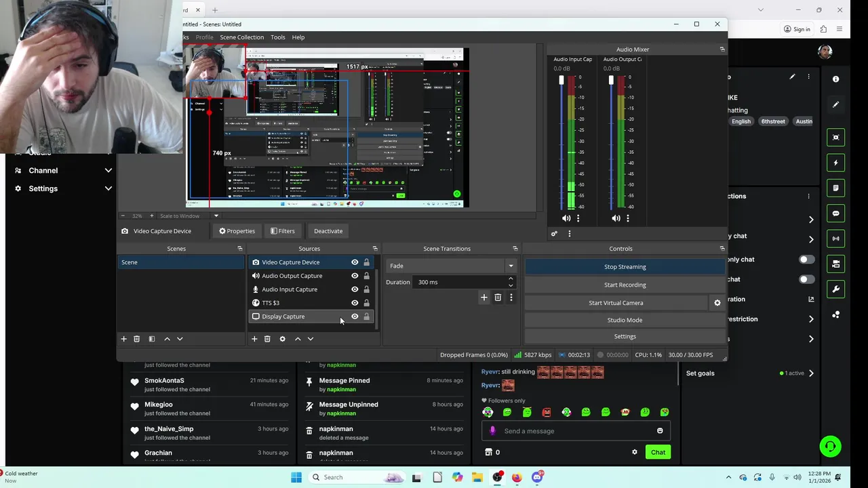Adjust the Audio Output Capture volume fader
The image size is (868, 488).
611,81
